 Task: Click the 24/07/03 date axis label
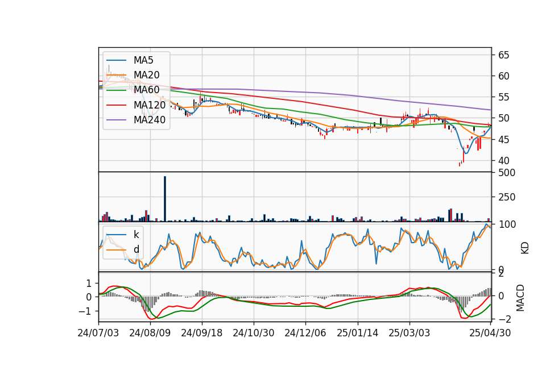(x=98, y=333)
